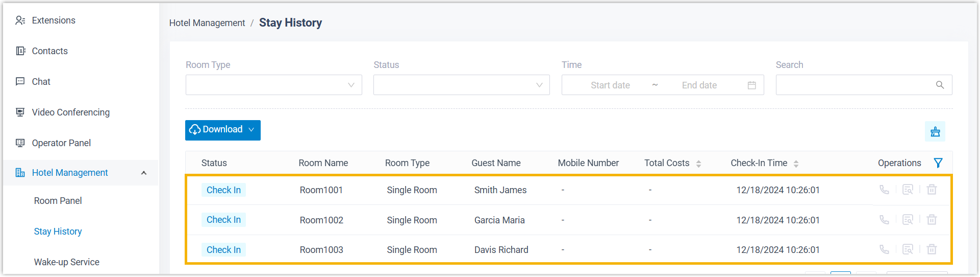980x277 pixels.
Task: Click the Hotel Management breadcrumb link
Action: click(207, 23)
